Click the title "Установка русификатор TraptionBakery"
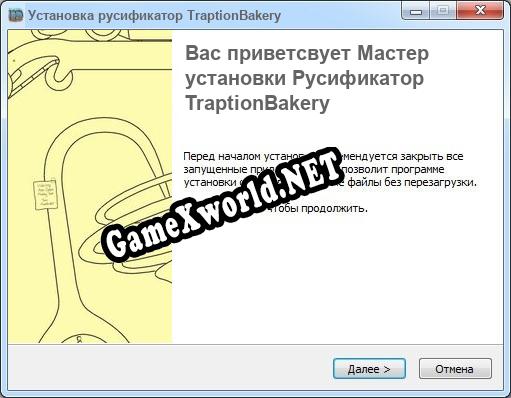 point(154,16)
